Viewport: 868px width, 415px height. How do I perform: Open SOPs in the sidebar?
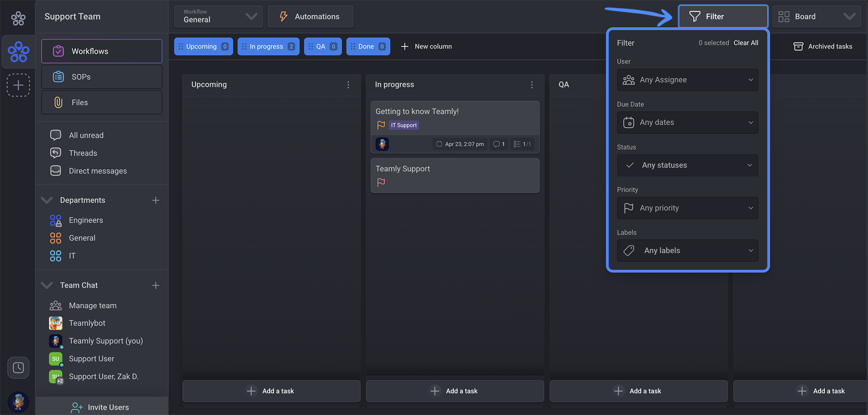pyautogui.click(x=102, y=77)
